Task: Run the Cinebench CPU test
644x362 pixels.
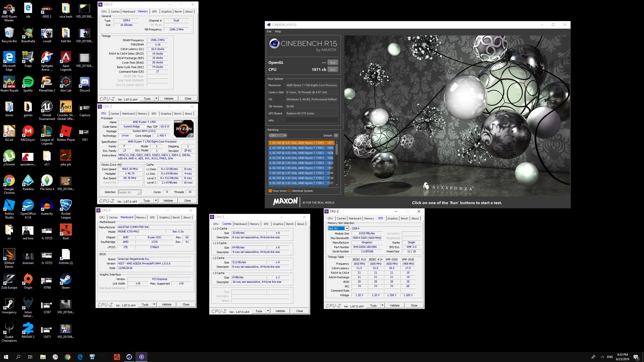Action: [x=333, y=70]
